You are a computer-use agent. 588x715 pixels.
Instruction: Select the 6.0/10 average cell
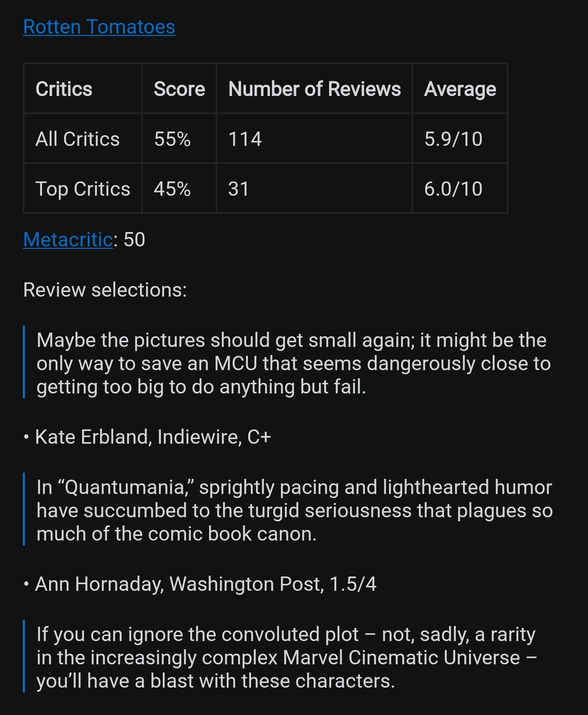[x=453, y=189]
